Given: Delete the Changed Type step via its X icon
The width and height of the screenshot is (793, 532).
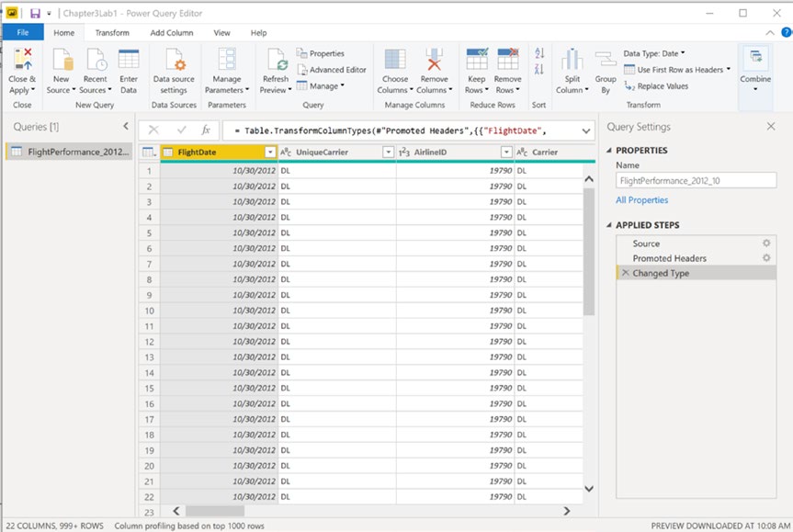Looking at the screenshot, I should (626, 273).
